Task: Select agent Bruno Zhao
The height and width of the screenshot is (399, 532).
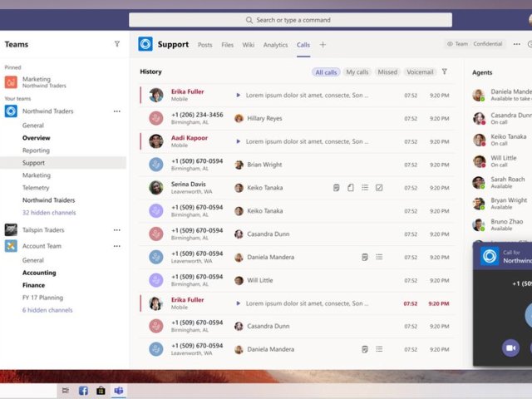Action: pyautogui.click(x=502, y=224)
